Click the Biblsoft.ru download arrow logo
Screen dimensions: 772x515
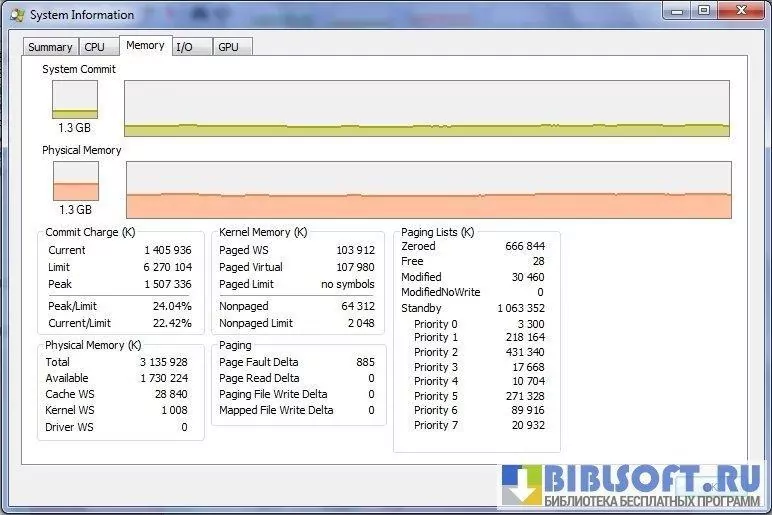pos(523,486)
